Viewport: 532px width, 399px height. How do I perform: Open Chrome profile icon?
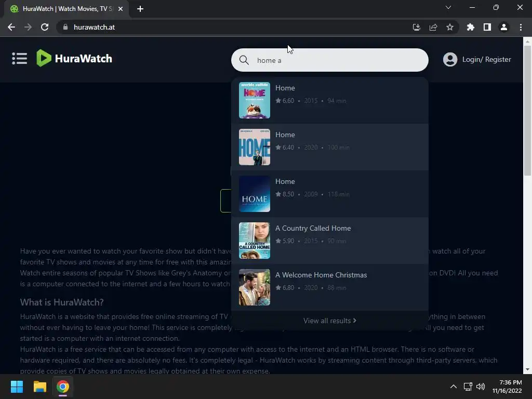[504, 27]
